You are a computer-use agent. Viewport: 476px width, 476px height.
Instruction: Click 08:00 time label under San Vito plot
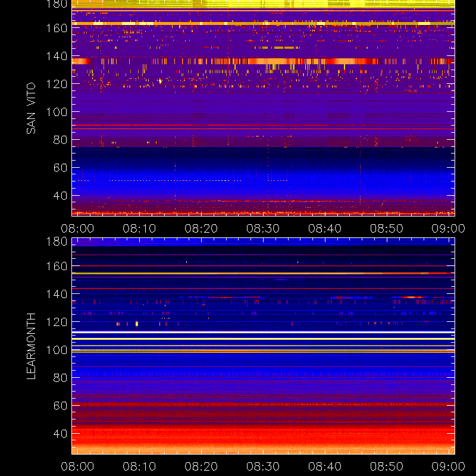77,228
